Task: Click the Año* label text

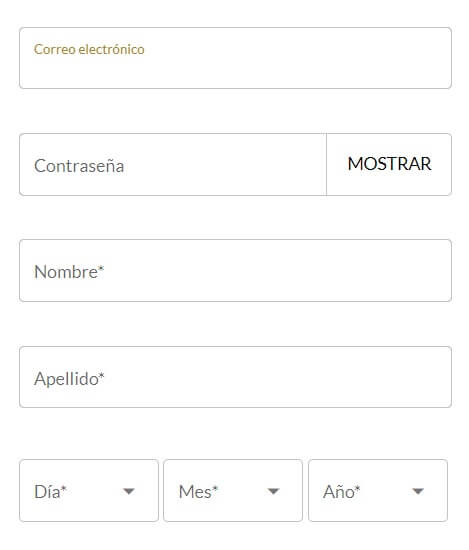Action: (342, 491)
